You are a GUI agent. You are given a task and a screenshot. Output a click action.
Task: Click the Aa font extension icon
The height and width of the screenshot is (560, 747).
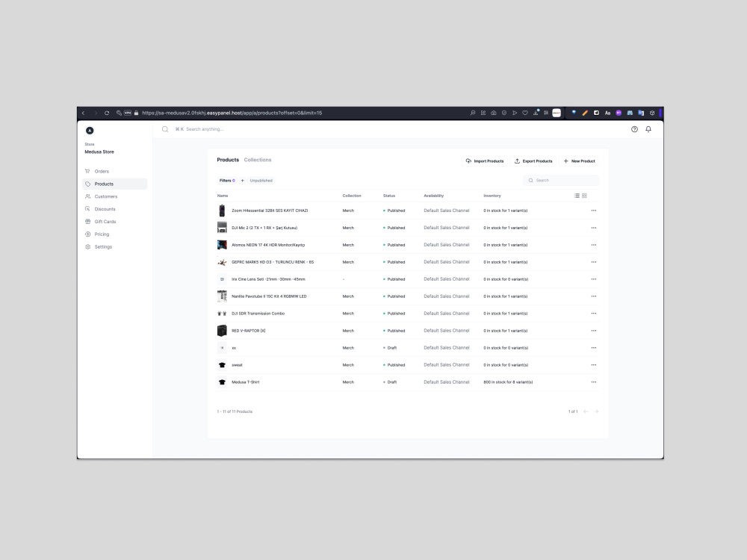point(607,113)
